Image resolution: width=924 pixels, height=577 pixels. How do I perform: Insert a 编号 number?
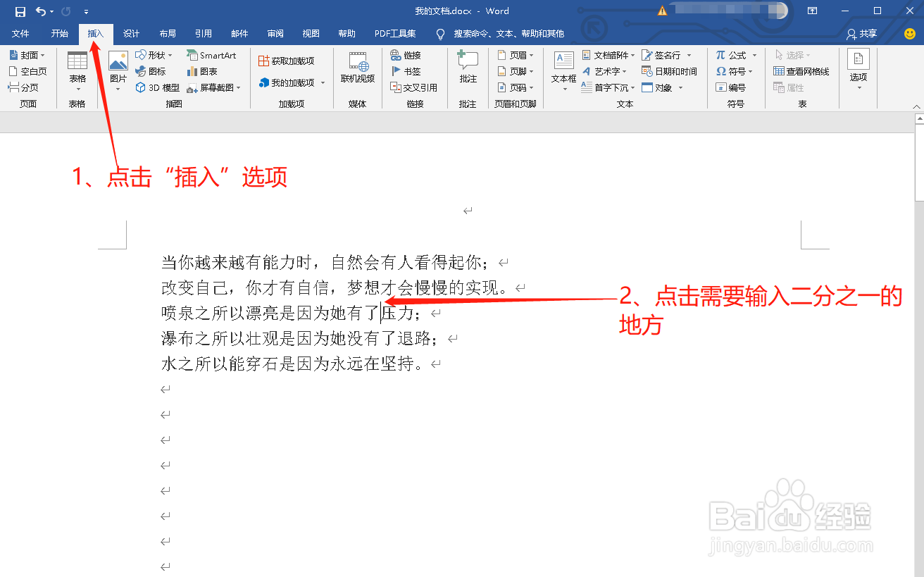[x=730, y=87]
